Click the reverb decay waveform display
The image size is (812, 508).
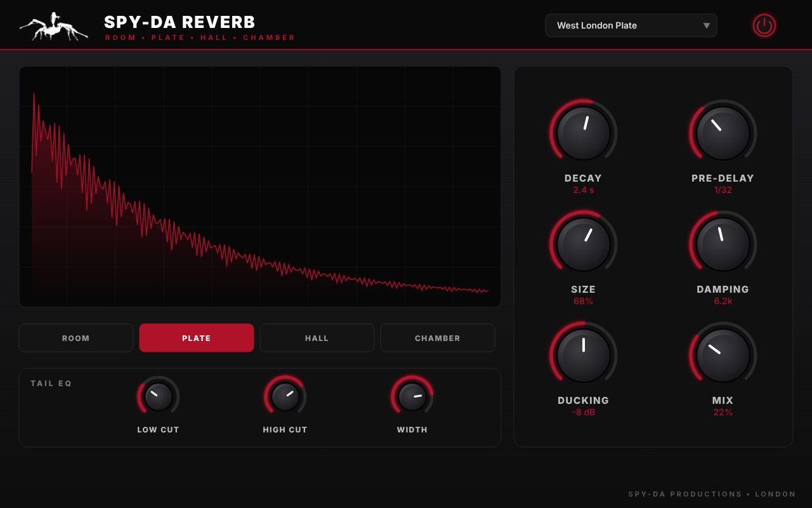click(x=260, y=187)
